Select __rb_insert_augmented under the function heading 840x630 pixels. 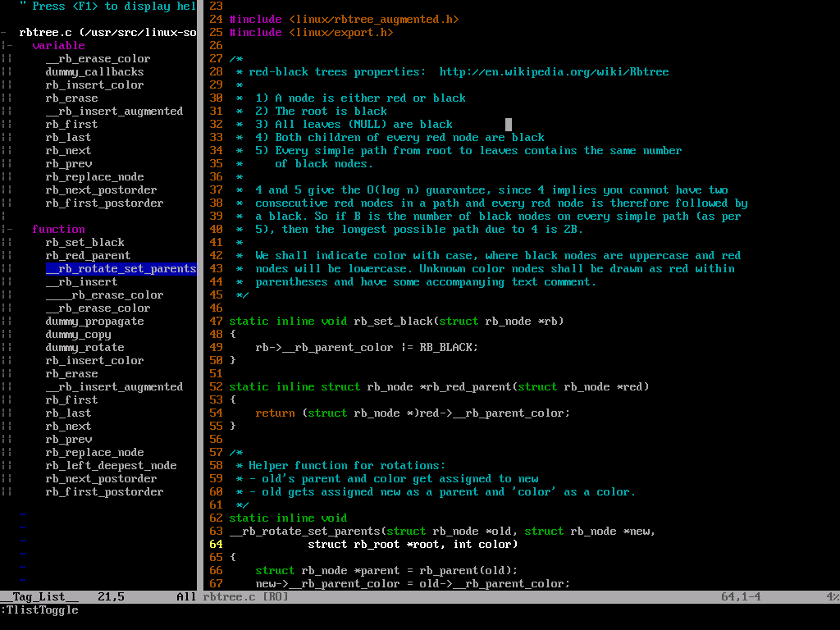click(114, 387)
